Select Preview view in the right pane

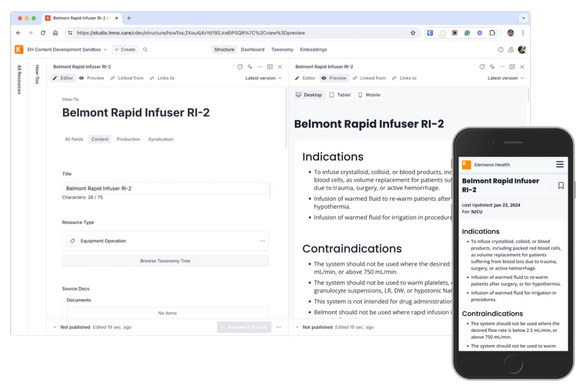334,78
